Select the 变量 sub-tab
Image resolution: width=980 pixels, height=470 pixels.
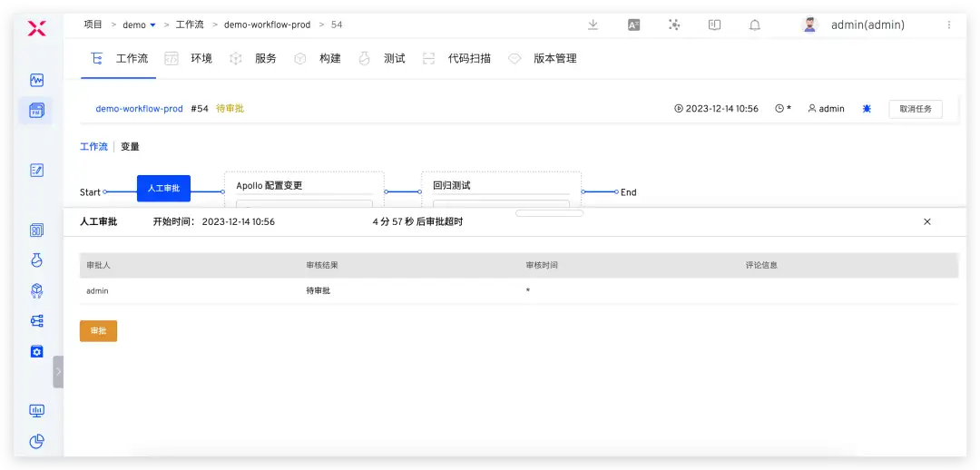pyautogui.click(x=130, y=147)
